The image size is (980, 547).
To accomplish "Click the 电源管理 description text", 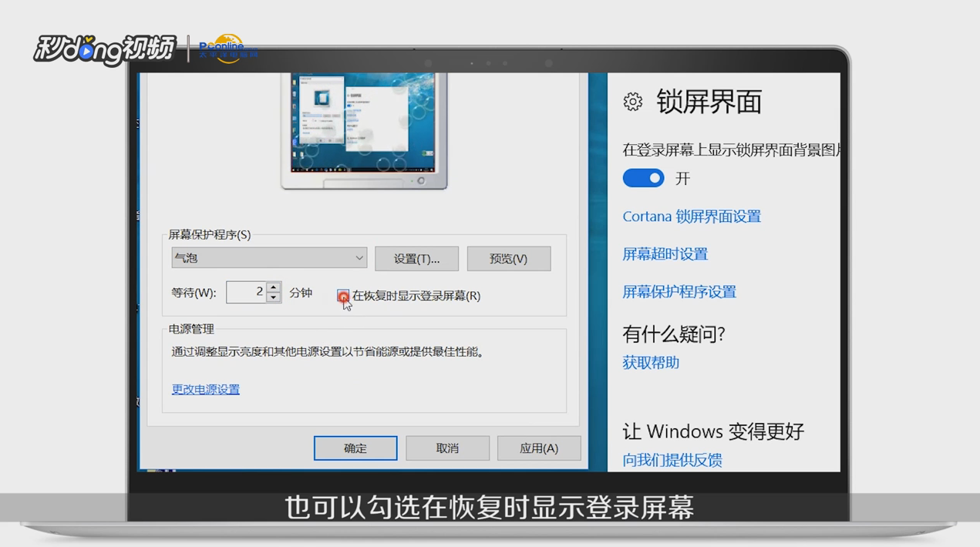I will (328, 352).
